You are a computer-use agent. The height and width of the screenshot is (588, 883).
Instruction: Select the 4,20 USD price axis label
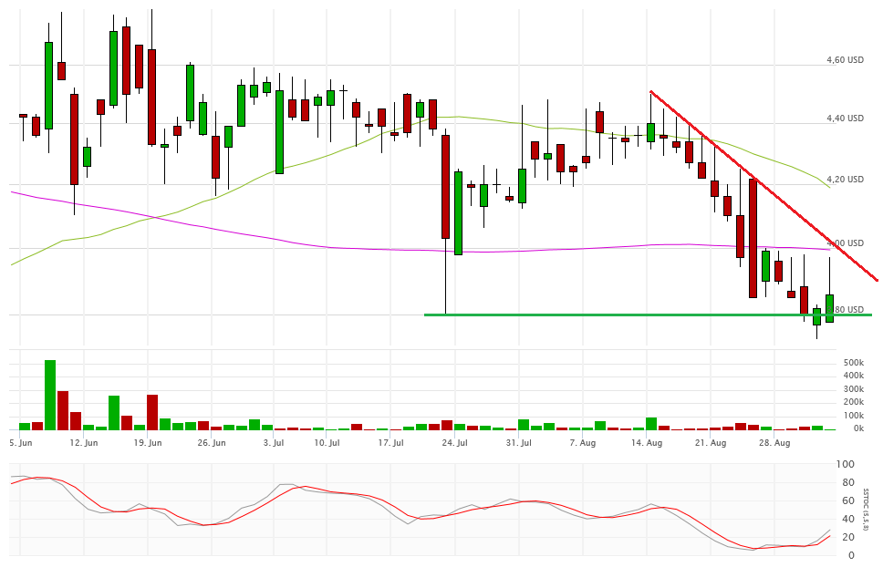pyautogui.click(x=844, y=180)
